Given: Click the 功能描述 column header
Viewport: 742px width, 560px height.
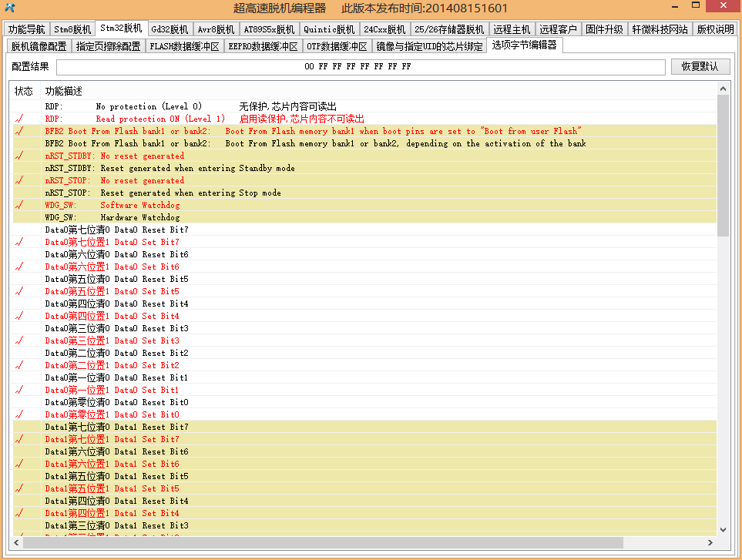Looking at the screenshot, I should [x=64, y=91].
